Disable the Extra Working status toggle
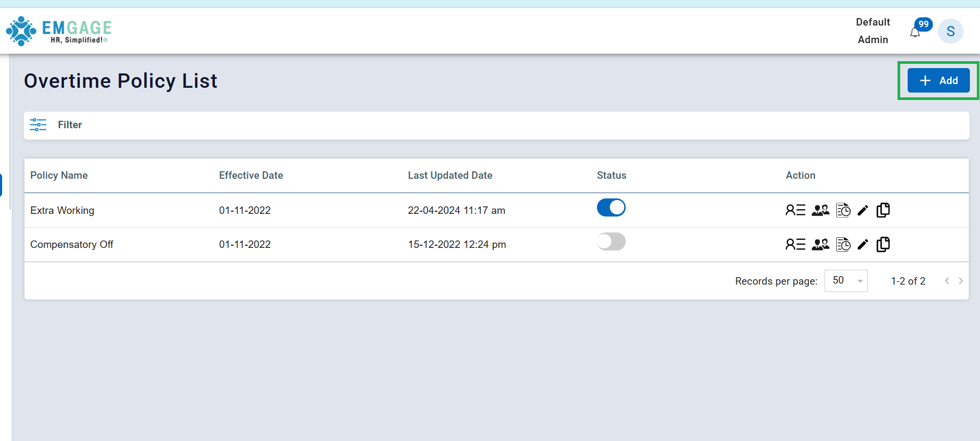This screenshot has height=441, width=980. click(611, 207)
